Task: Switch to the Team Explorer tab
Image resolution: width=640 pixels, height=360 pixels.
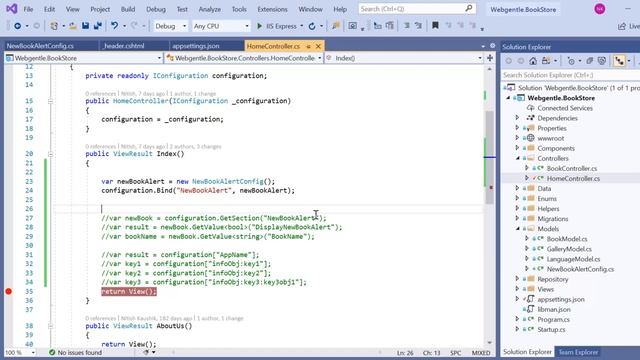Action: (x=578, y=352)
